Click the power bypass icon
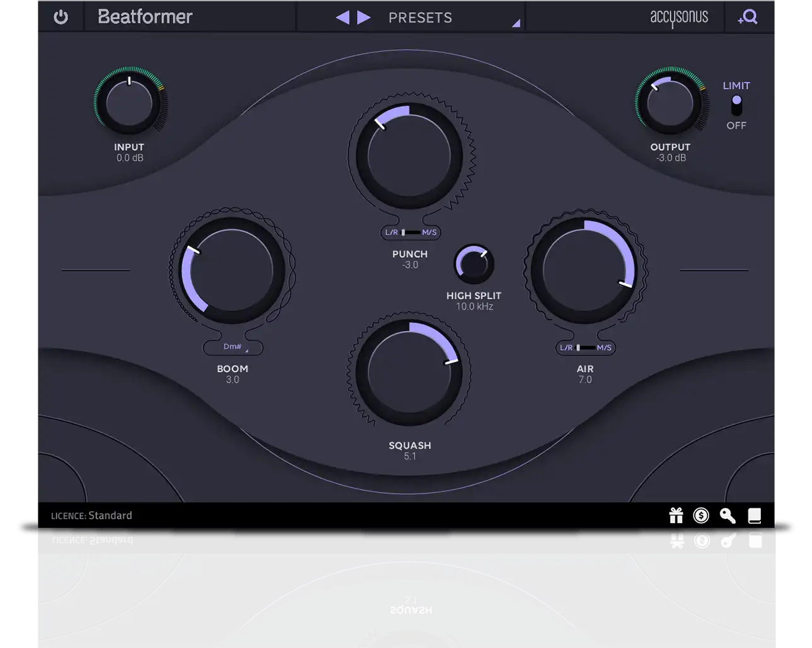The width and height of the screenshot is (812, 648). click(61, 17)
